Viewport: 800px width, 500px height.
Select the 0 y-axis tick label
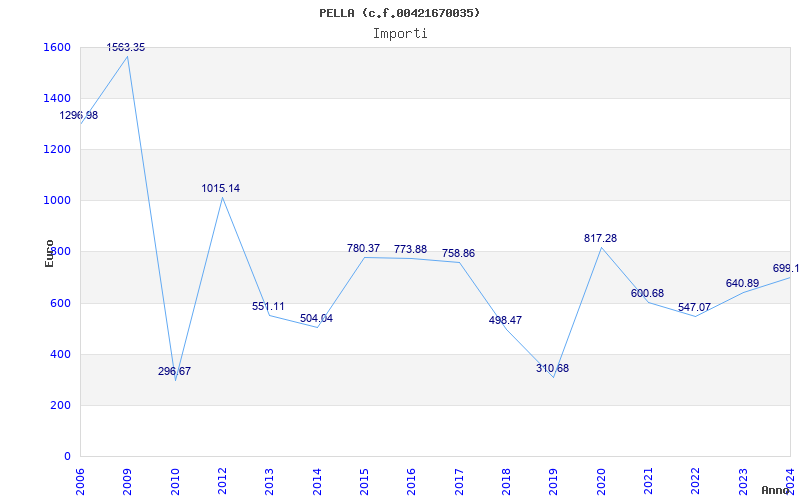pyautogui.click(x=68, y=456)
